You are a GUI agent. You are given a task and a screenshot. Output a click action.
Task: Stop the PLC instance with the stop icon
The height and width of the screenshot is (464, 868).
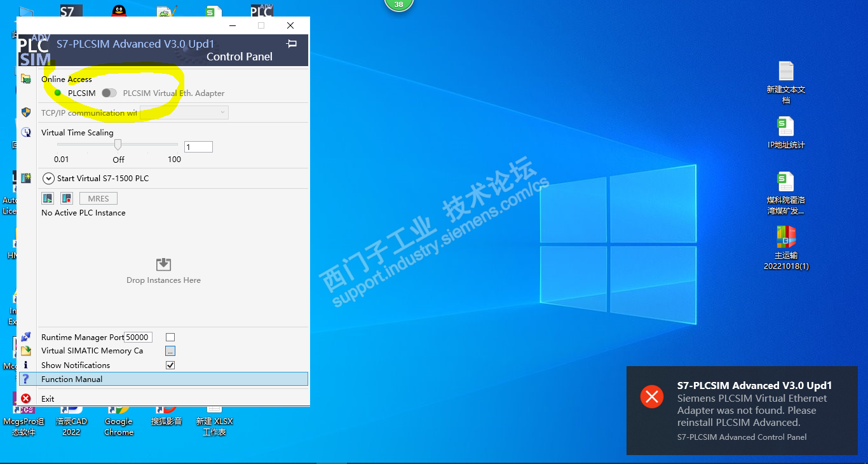point(67,198)
